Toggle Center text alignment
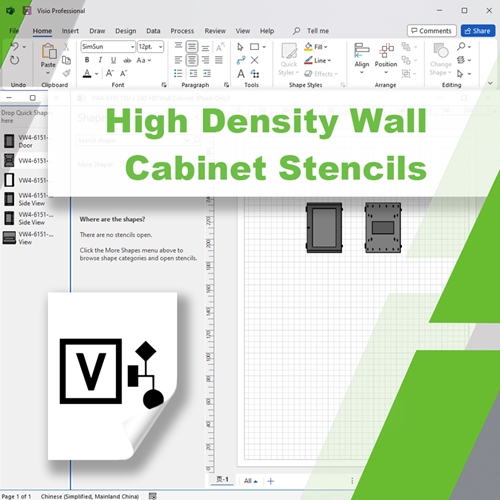The height and width of the screenshot is (500, 500). (192, 60)
